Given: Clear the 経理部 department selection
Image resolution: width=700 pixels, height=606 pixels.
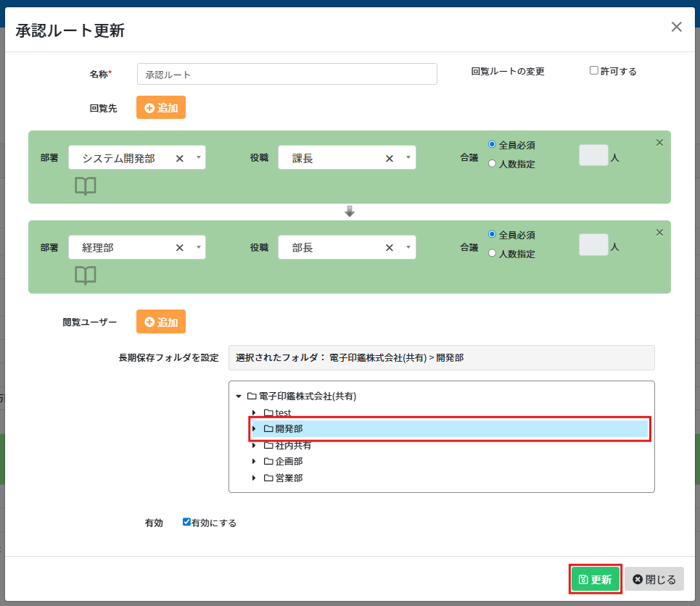Looking at the screenshot, I should tap(180, 248).
